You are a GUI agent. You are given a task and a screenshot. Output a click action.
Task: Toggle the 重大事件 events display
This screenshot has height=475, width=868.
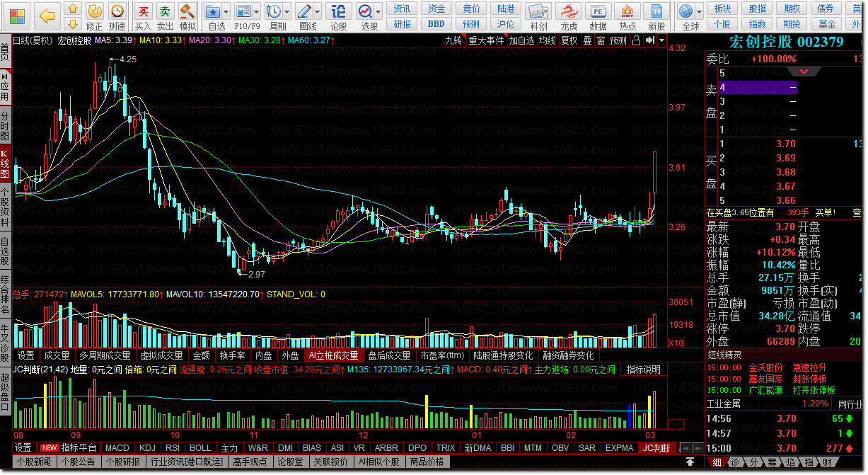click(486, 40)
